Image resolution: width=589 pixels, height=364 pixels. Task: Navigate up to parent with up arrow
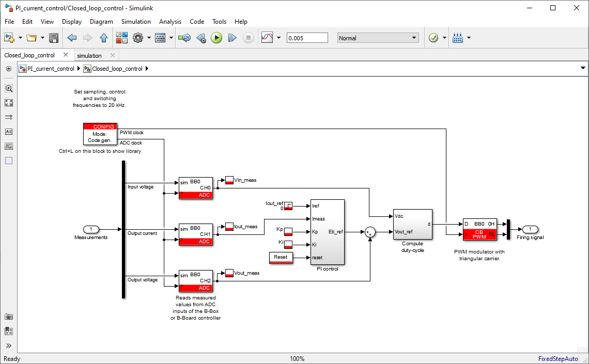point(104,38)
